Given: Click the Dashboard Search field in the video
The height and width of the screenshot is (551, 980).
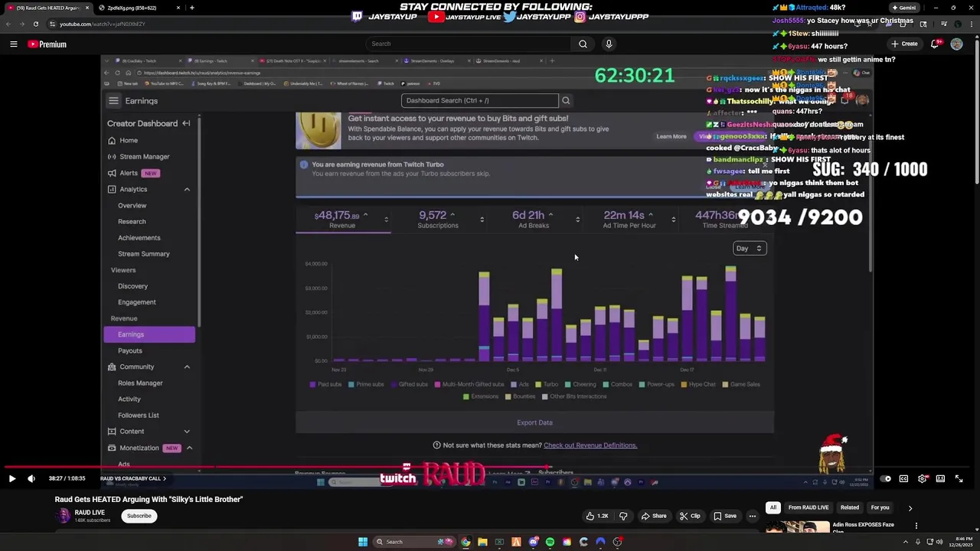Looking at the screenshot, I should pyautogui.click(x=480, y=100).
